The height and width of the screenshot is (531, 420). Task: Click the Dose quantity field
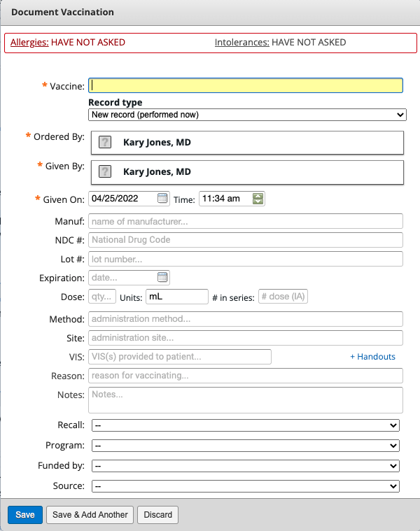[x=102, y=297]
